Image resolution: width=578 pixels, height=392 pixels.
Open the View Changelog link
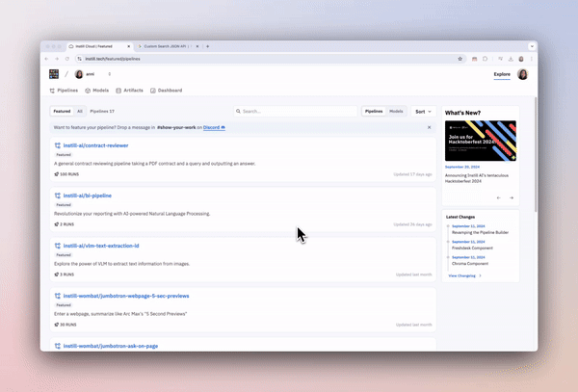[x=464, y=275]
